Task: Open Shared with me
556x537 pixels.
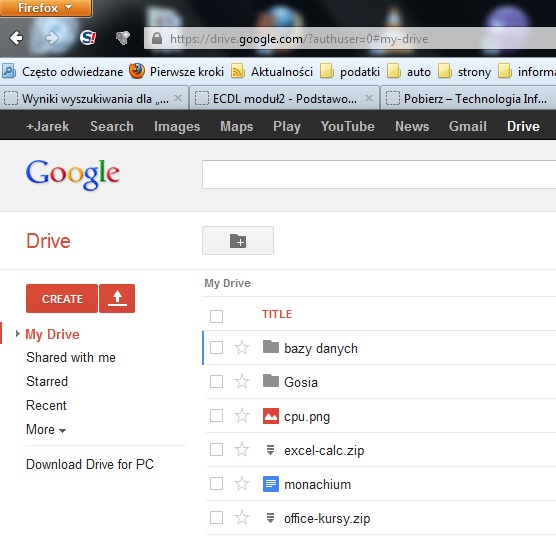Action: click(x=71, y=357)
